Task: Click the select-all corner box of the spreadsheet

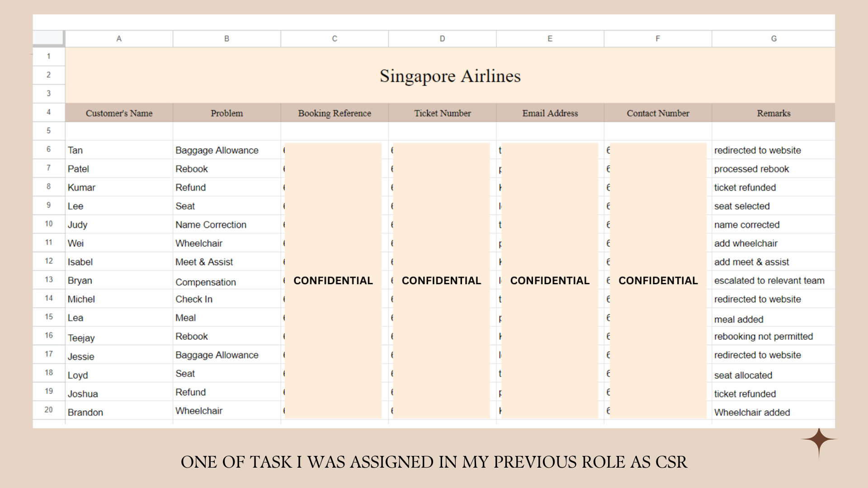Action: (x=48, y=38)
